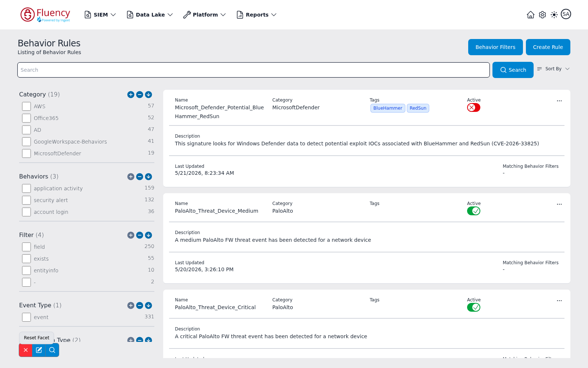Click the down-arrow icon beside Filter facet

click(x=148, y=235)
